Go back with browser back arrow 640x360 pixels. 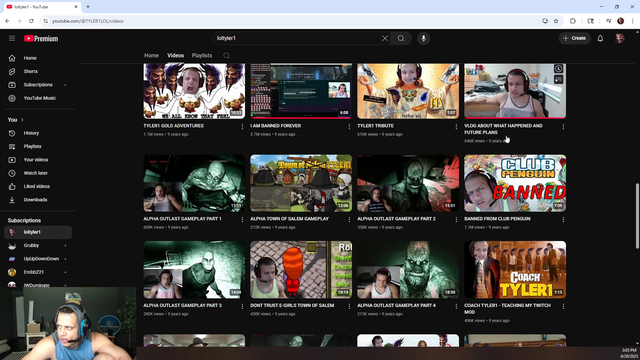[x=7, y=21]
